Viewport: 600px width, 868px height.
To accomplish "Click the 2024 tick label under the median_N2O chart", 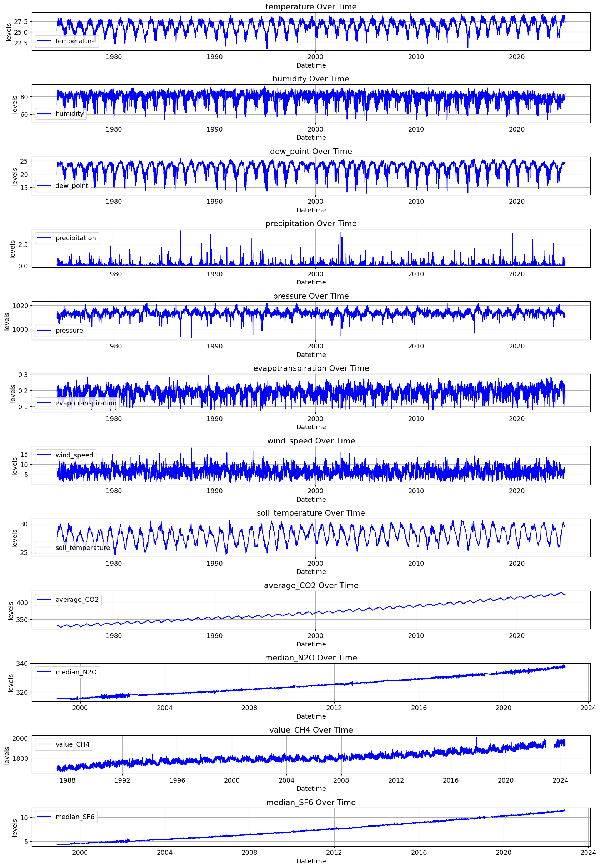I will (588, 708).
